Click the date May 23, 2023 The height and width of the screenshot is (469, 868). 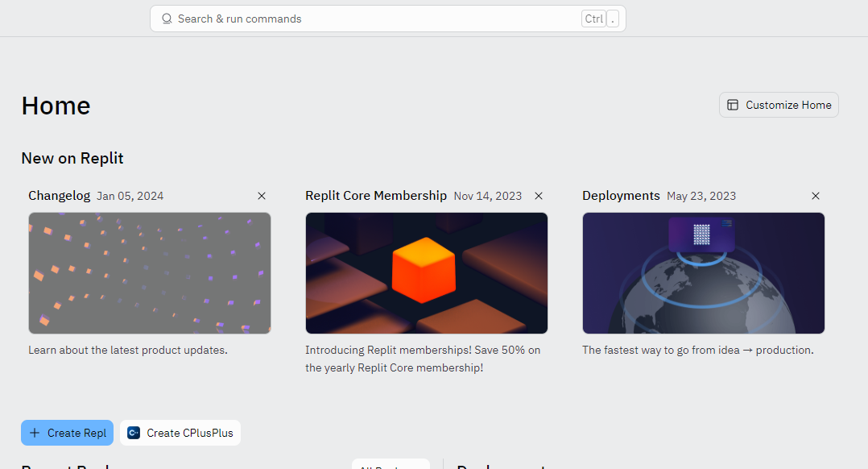click(701, 196)
